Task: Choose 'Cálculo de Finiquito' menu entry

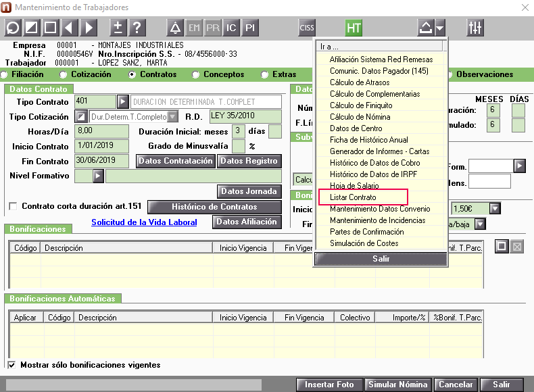Action: pos(361,105)
